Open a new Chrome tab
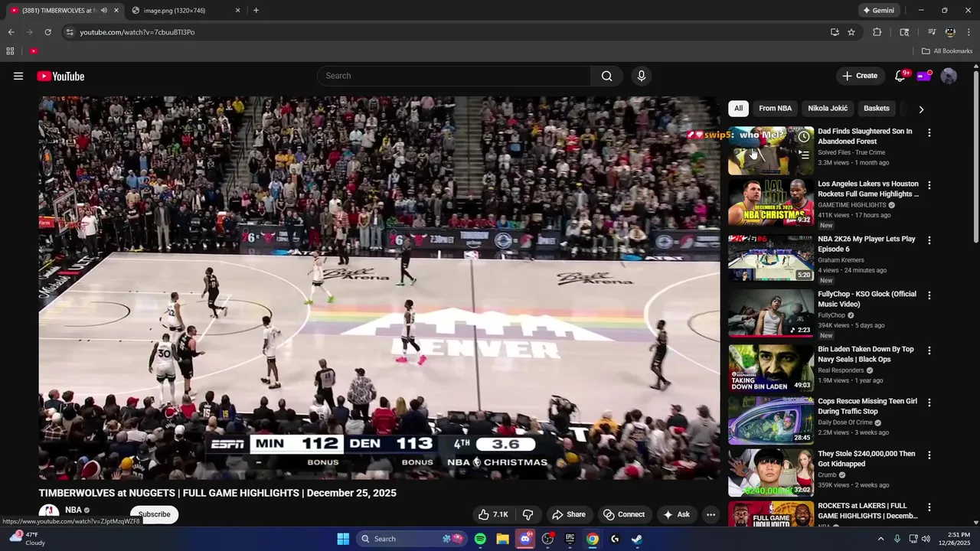This screenshot has height=551, width=980. point(256,11)
